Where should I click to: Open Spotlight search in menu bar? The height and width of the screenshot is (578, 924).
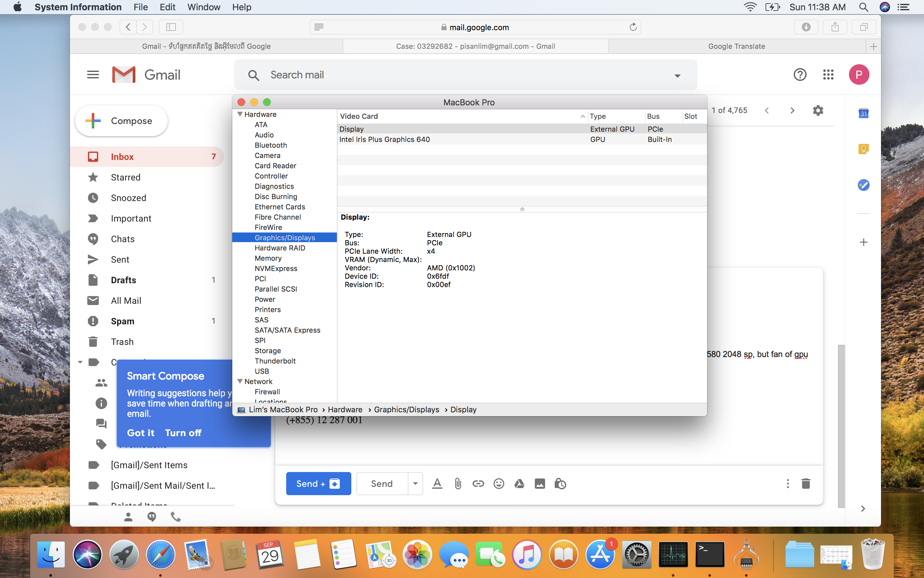coord(863,7)
